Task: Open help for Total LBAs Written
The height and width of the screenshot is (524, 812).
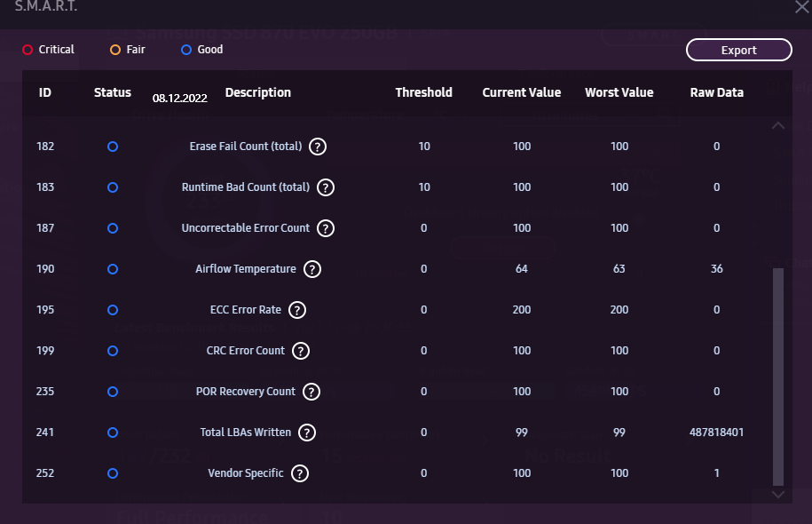Action: click(307, 433)
